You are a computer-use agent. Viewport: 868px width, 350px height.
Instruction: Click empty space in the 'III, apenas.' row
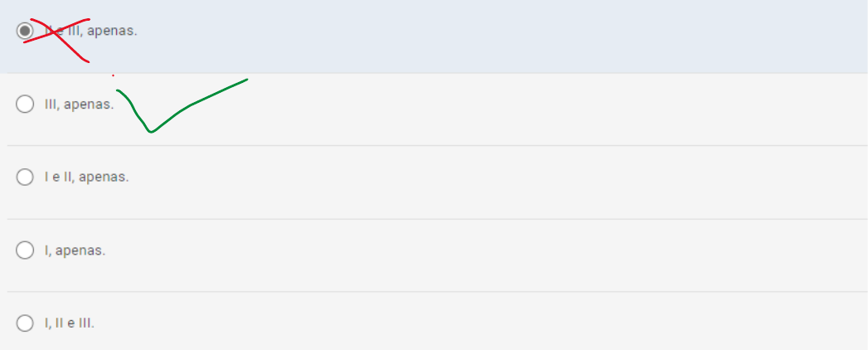497,108
